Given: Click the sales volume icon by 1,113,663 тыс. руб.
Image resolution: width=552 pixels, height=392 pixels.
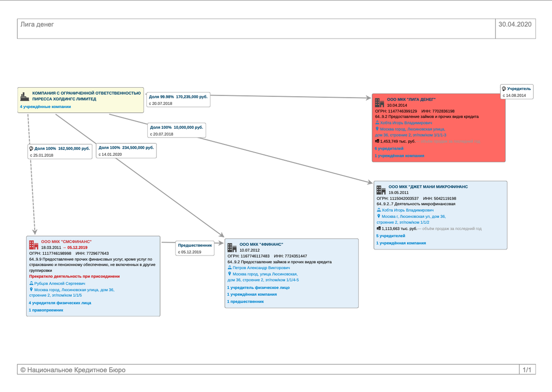Looking at the screenshot, I should coord(379,228).
